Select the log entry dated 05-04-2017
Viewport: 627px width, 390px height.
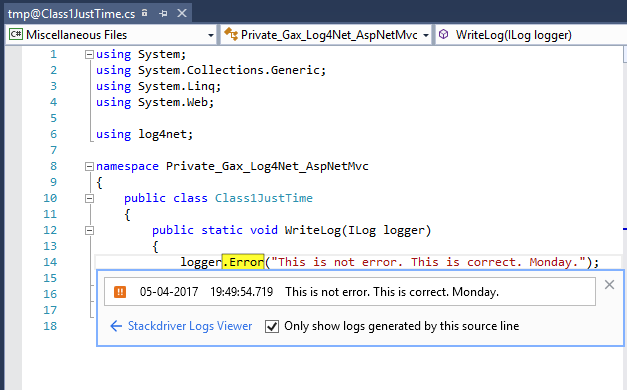(350, 292)
